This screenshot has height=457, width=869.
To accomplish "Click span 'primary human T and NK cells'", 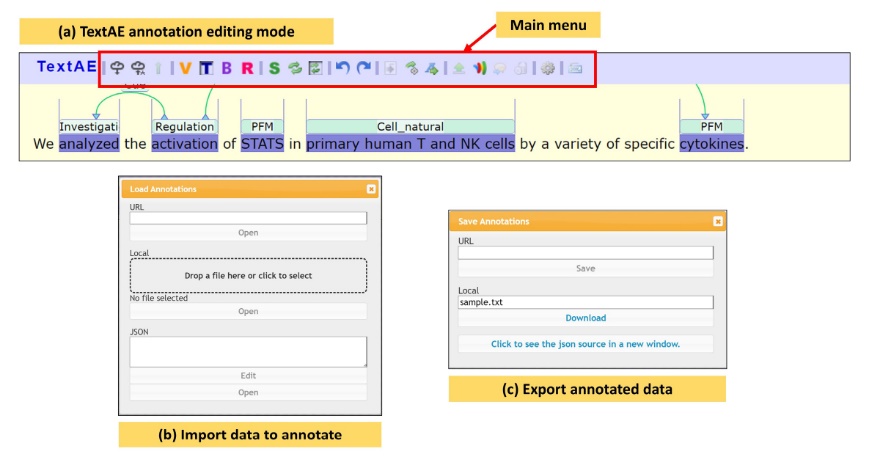I will 410,144.
